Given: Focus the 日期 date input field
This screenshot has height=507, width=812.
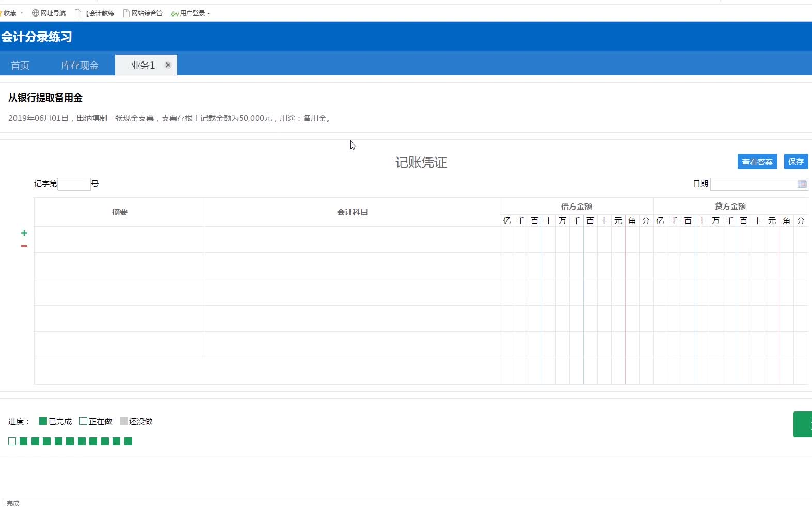Looking at the screenshot, I should (x=759, y=184).
